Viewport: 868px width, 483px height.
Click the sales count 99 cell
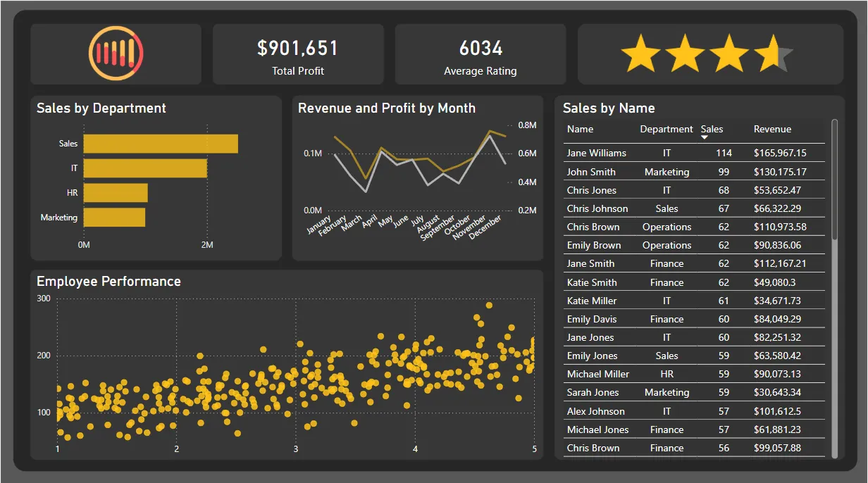(724, 172)
